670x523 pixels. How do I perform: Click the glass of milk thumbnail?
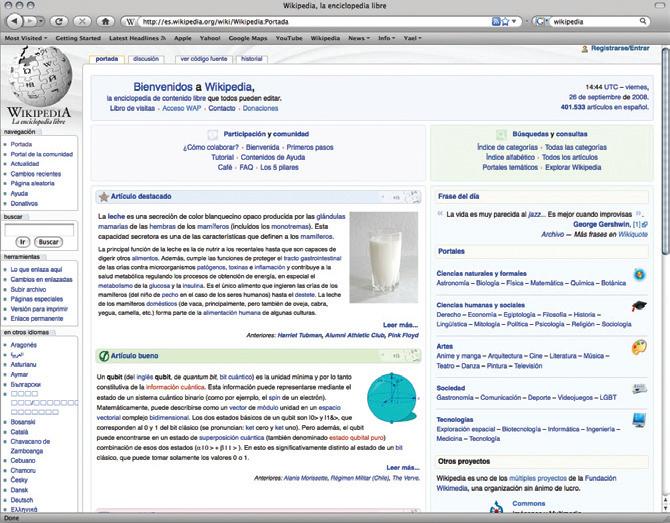(384, 257)
